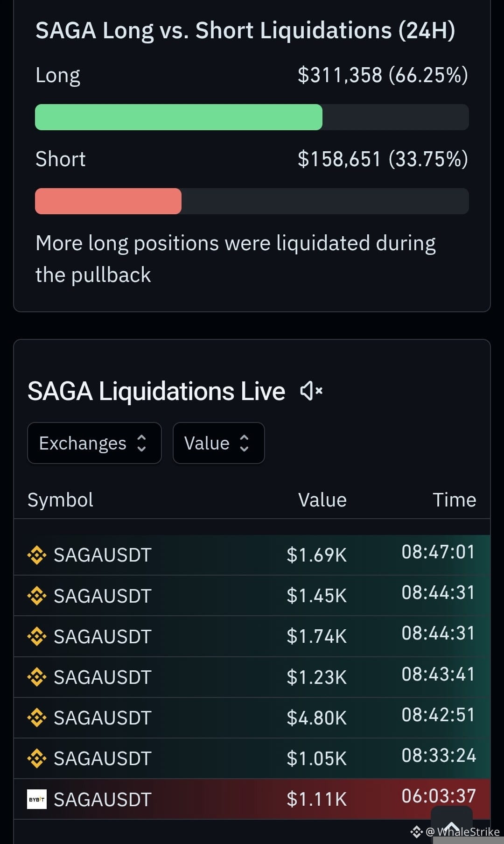Click the Binance icon on $1.74K row
Viewport: 504px width, 844px height.
pyautogui.click(x=37, y=636)
